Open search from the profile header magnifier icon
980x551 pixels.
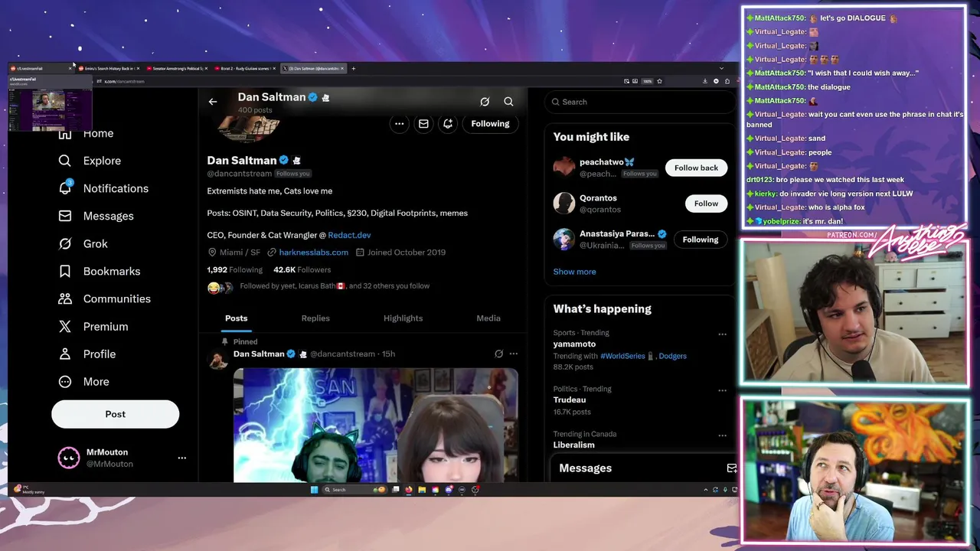pyautogui.click(x=508, y=101)
